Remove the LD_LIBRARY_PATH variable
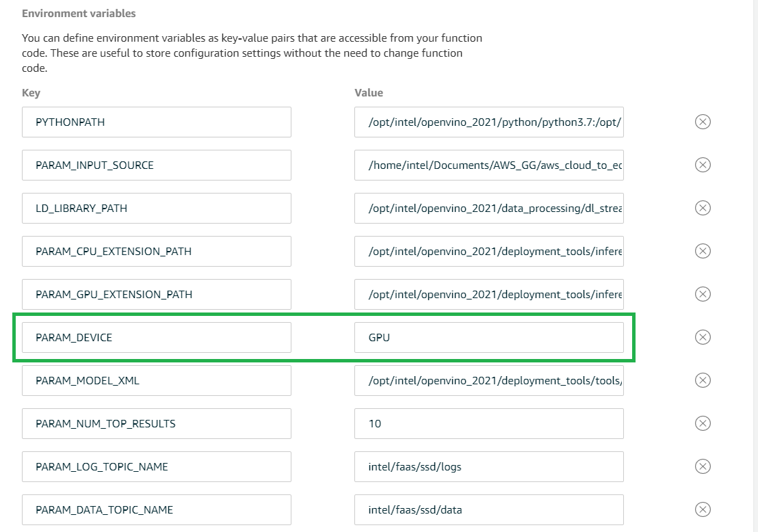758x532 pixels. [703, 208]
